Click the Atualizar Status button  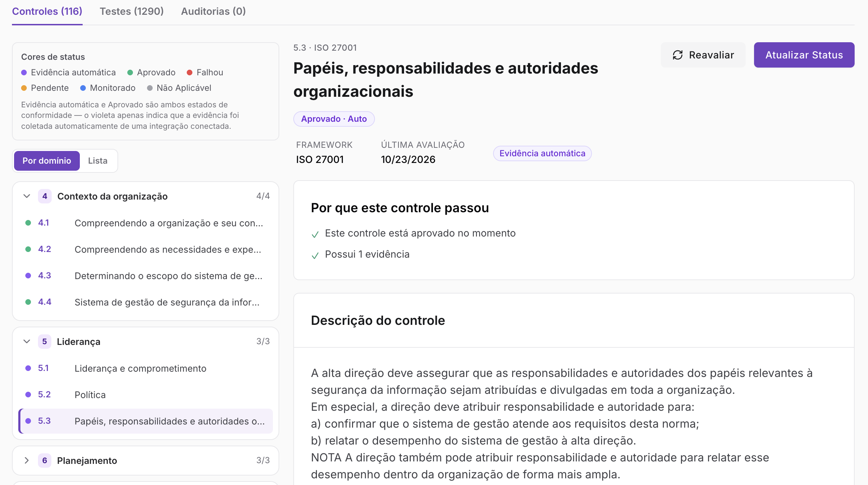[804, 55]
